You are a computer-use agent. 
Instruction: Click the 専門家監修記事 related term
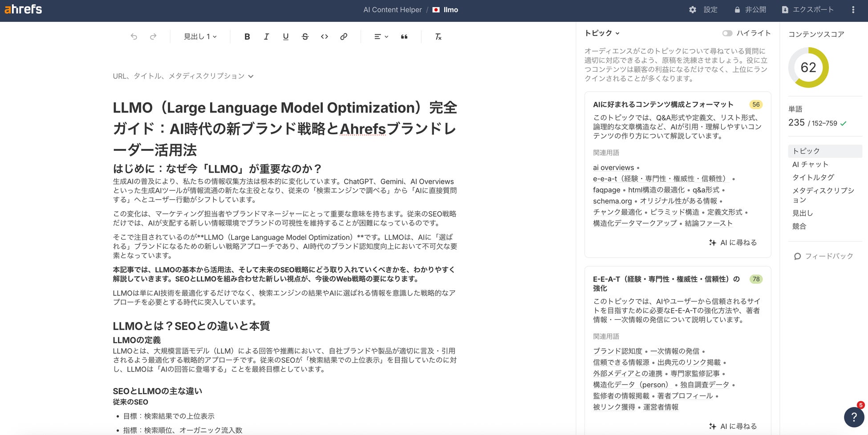695,374
